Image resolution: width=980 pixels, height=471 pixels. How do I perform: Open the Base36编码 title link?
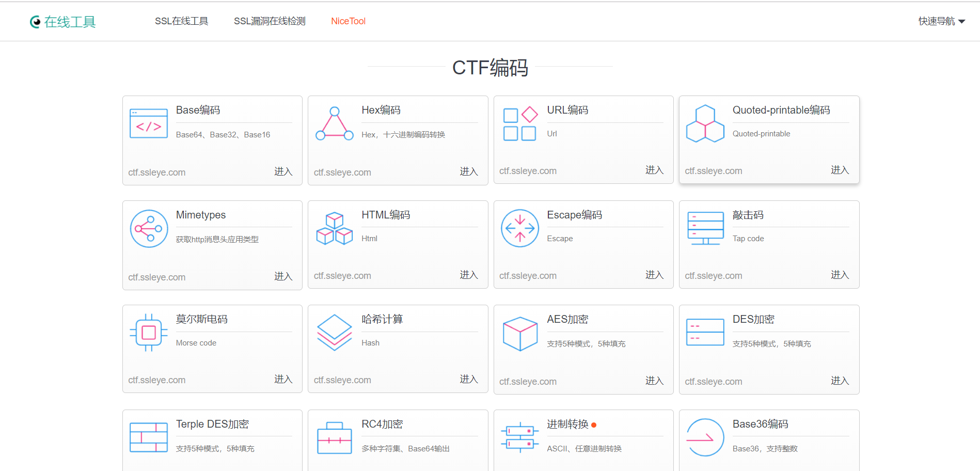[x=761, y=424]
